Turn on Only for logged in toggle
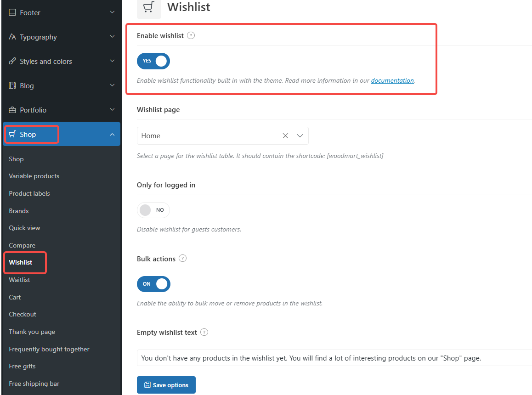532x395 pixels. 153,210
